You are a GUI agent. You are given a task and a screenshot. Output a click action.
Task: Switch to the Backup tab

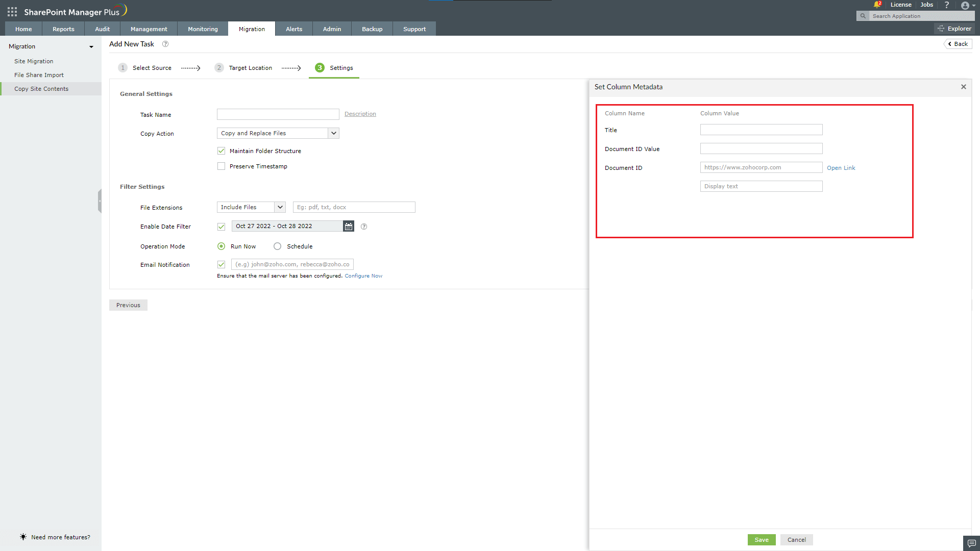point(372,29)
